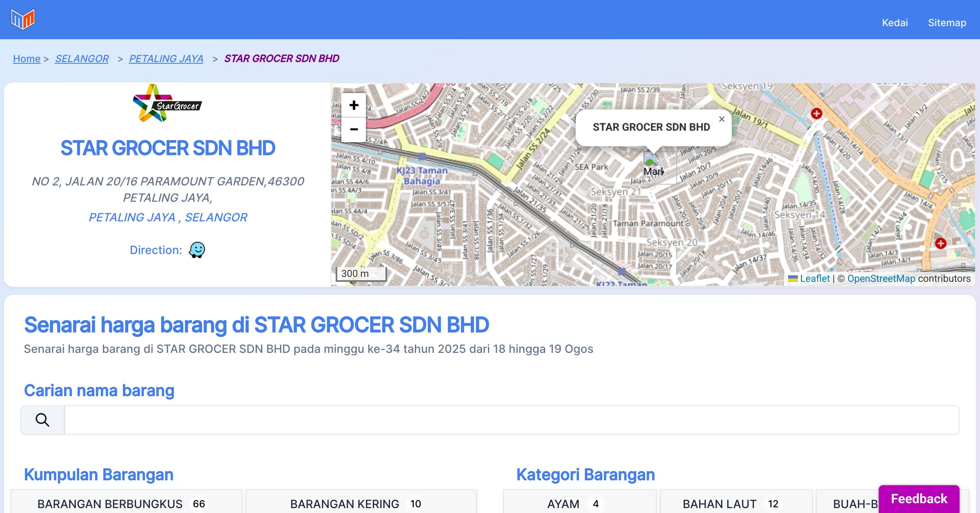This screenshot has height=513, width=980.
Task: Open the Sitemap menu item
Action: coord(947,22)
